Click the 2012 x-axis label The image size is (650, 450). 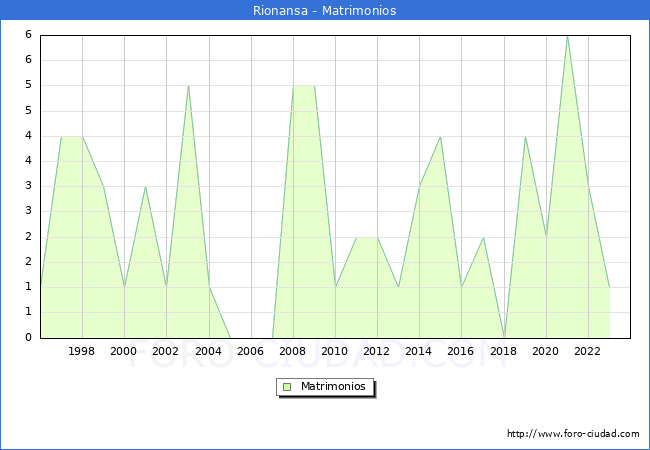(376, 351)
